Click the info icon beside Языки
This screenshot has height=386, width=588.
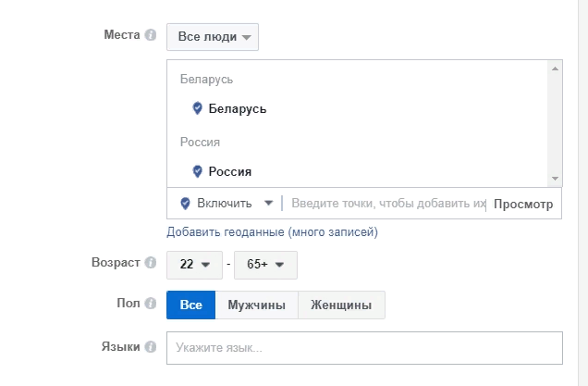pyautogui.click(x=151, y=346)
